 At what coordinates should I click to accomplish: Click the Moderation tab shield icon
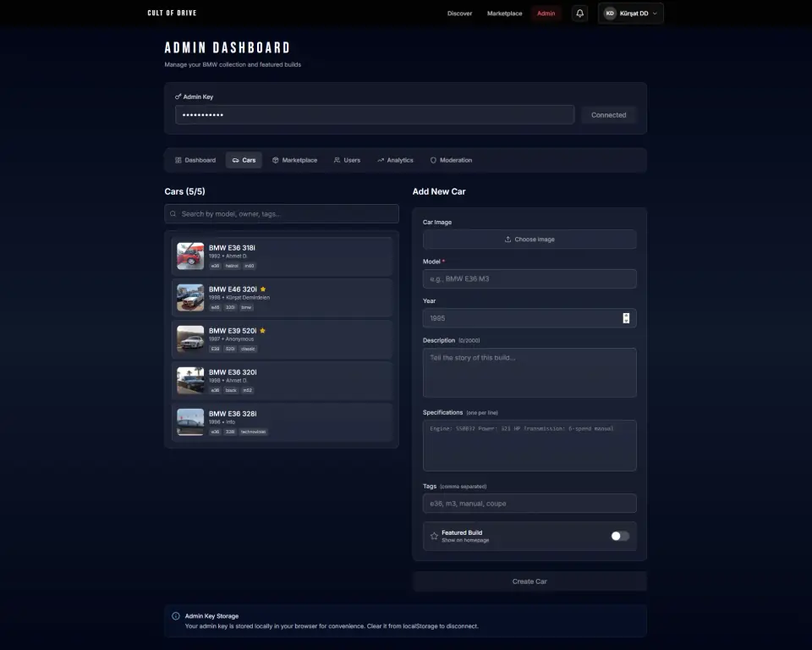tap(433, 160)
